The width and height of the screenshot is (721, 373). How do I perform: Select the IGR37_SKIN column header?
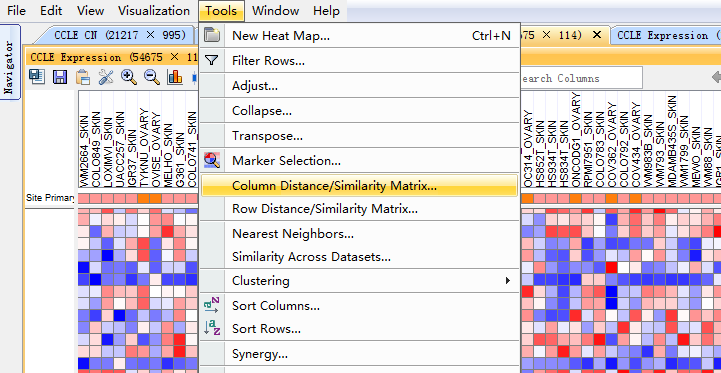tap(132, 159)
